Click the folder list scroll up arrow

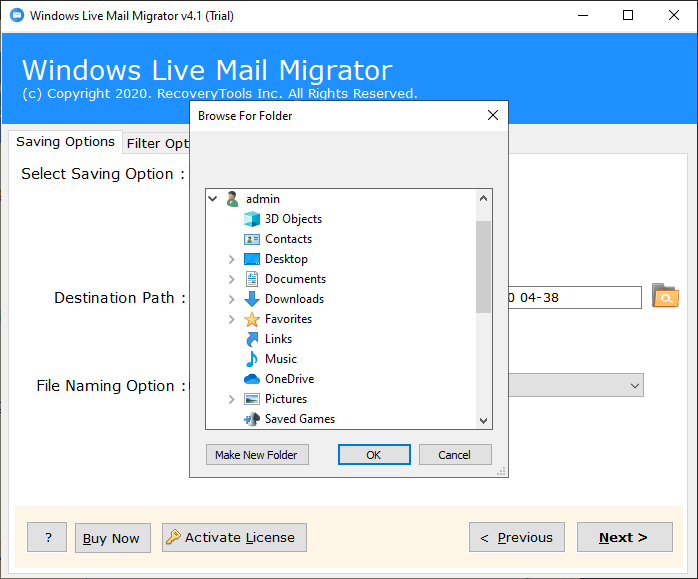tap(483, 198)
